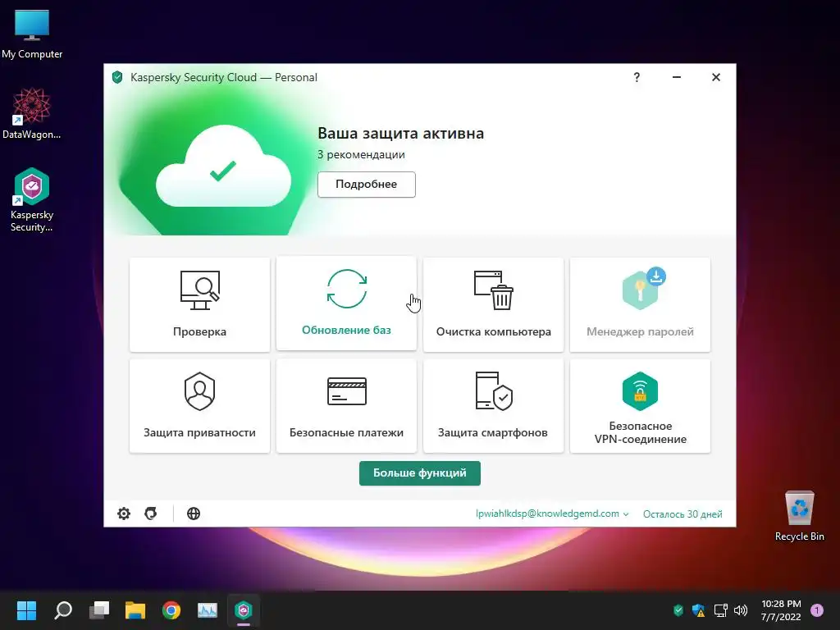
Task: Open File Explorer from the taskbar
Action: 135,609
